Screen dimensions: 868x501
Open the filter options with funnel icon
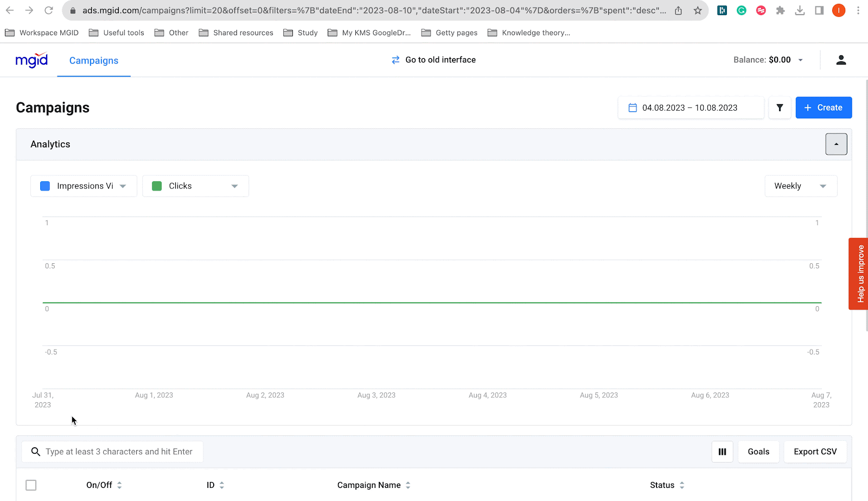click(x=780, y=107)
